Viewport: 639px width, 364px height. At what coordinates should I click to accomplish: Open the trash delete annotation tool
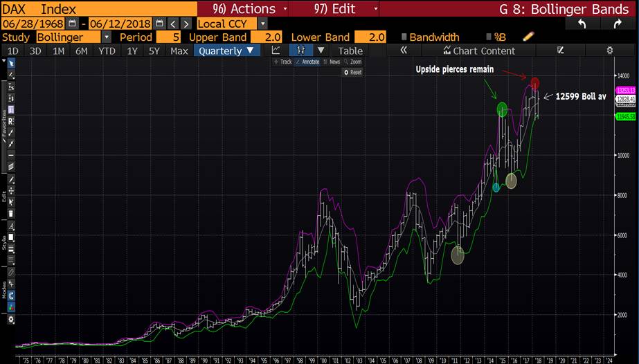[x=11, y=213]
